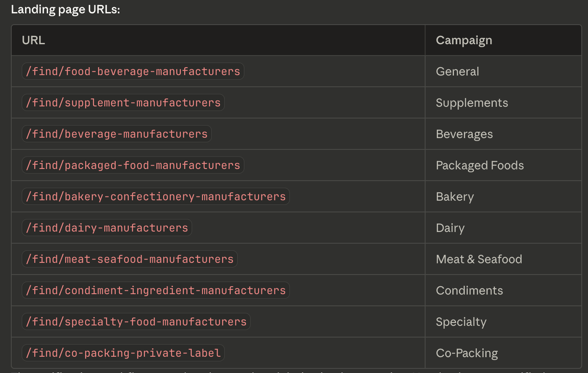Click the /find/packaged-food-manufacturers URL
This screenshot has height=373, width=588.
click(x=133, y=165)
